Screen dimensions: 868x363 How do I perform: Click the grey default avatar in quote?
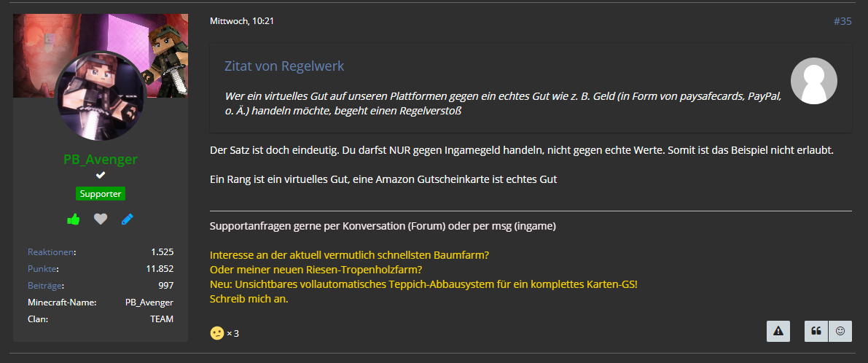coord(814,81)
